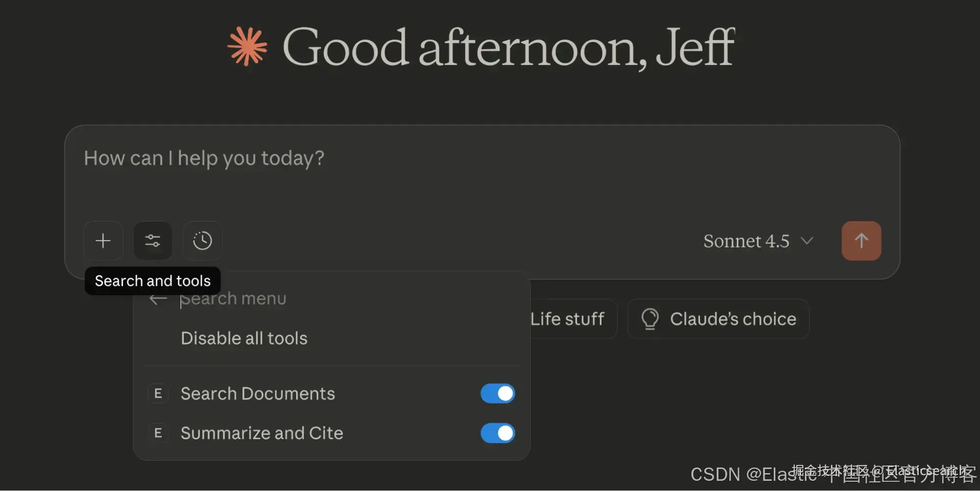Expand model list via chevron arrow
This screenshot has width=980, height=491.
807,241
